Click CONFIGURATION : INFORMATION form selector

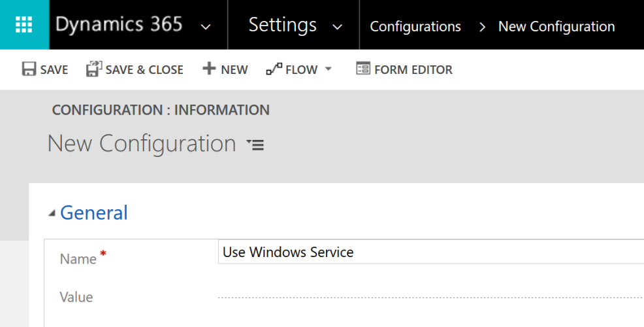(x=161, y=110)
